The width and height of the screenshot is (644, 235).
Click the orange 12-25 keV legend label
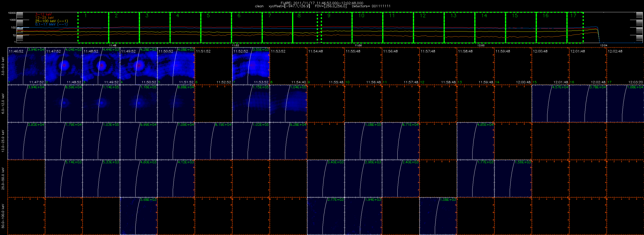(44, 18)
